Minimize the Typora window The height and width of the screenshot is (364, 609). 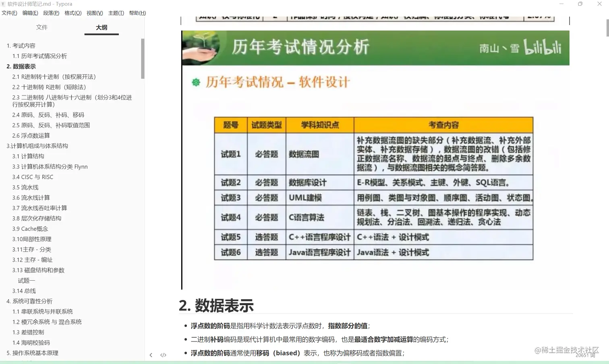(561, 4)
